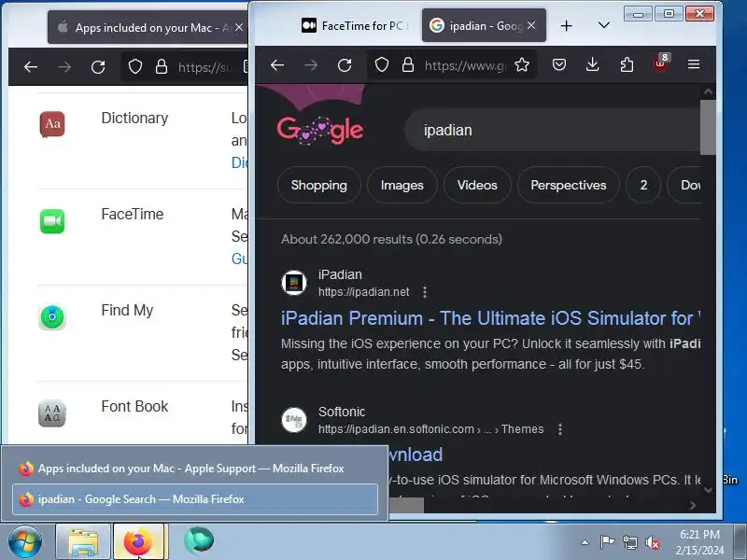Open iPadian Premium iOS Simulator result link
Viewport: 747px width, 560px height.
pos(491,318)
